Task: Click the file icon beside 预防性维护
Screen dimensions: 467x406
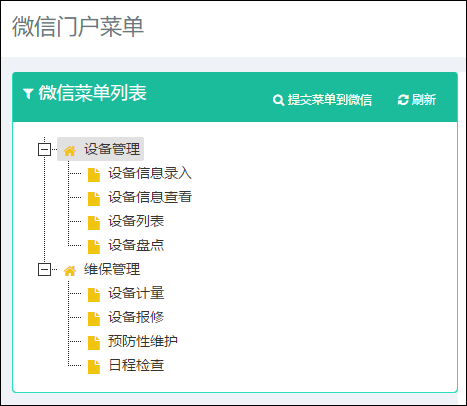Action: (94, 343)
